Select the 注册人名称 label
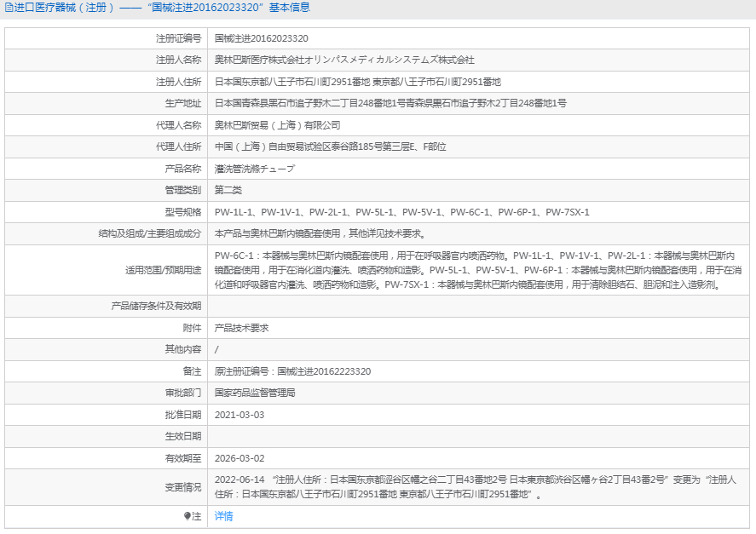Screen dimensions: 756x534 pos(178,60)
